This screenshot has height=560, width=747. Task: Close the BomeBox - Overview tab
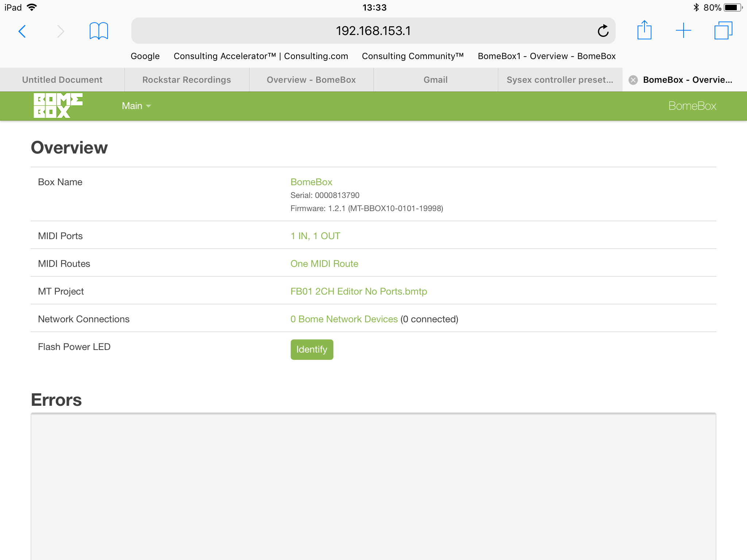(x=633, y=80)
